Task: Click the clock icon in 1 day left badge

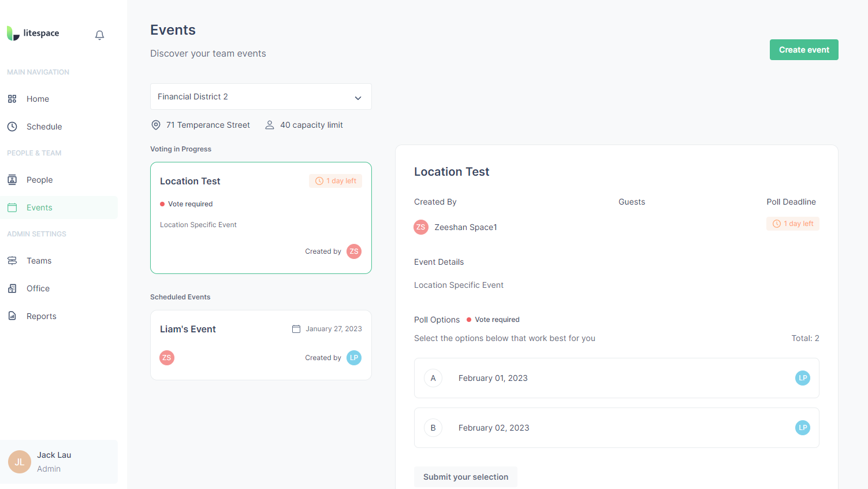Action: 319,180
